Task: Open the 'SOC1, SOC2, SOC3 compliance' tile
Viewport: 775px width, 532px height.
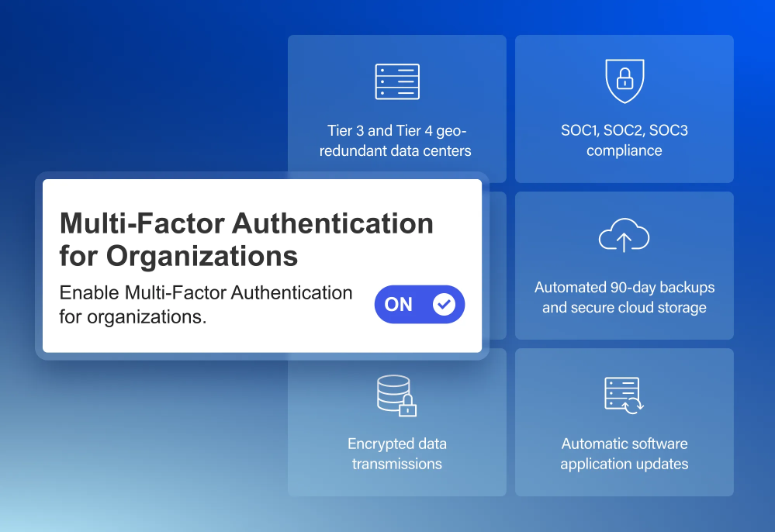Action: [x=624, y=109]
